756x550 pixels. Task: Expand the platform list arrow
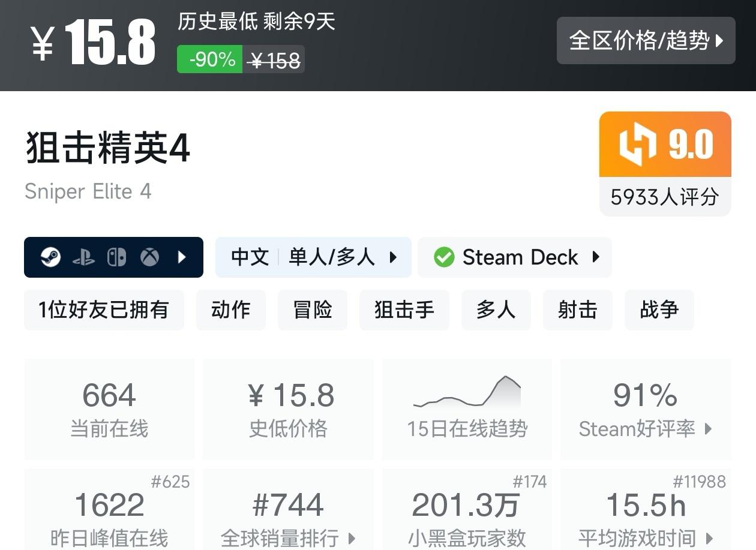(182, 257)
